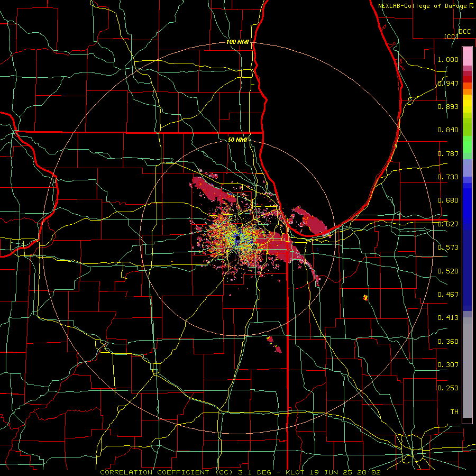Pick the light pink band of the color bar
Viewport: 476px width, 476px height.
(467, 57)
